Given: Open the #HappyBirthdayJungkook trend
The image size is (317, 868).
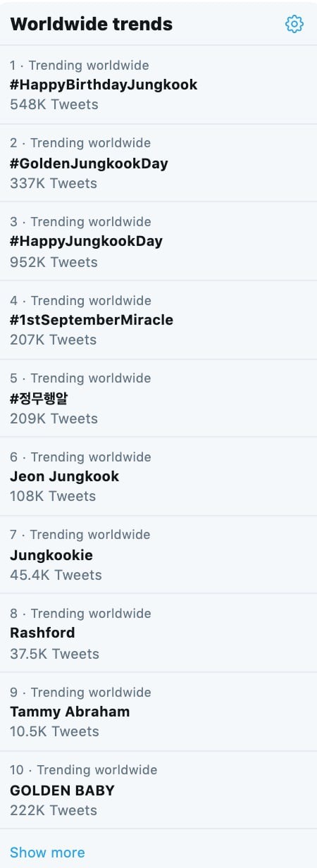Looking at the screenshot, I should 158,85.
